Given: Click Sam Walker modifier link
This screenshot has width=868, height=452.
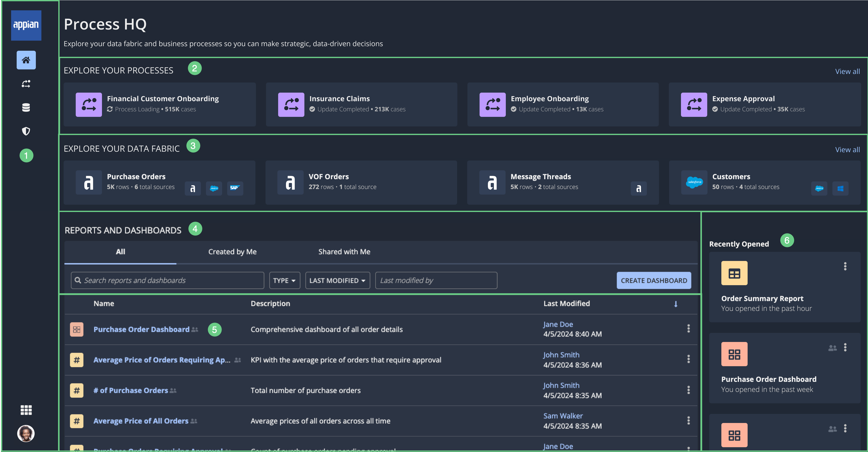Looking at the screenshot, I should [x=563, y=416].
